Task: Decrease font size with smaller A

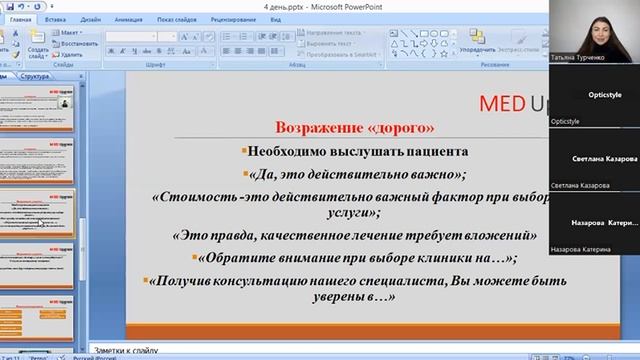Action: click(x=196, y=37)
